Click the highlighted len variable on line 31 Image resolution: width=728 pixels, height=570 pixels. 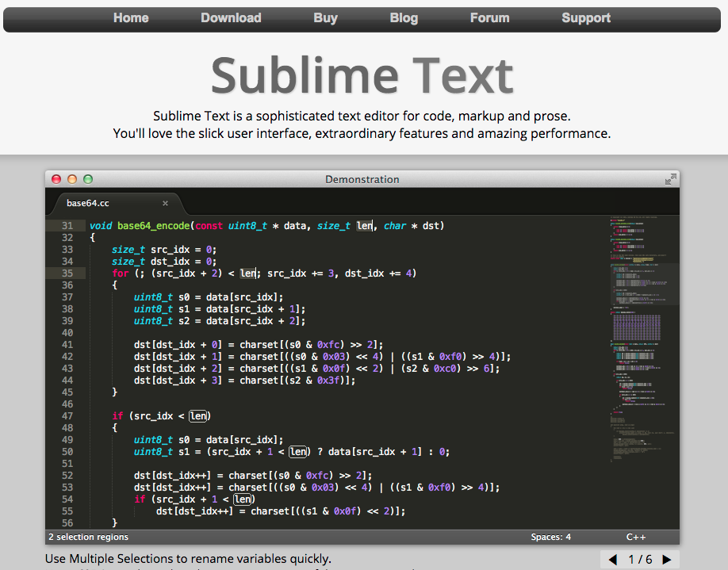click(x=363, y=225)
